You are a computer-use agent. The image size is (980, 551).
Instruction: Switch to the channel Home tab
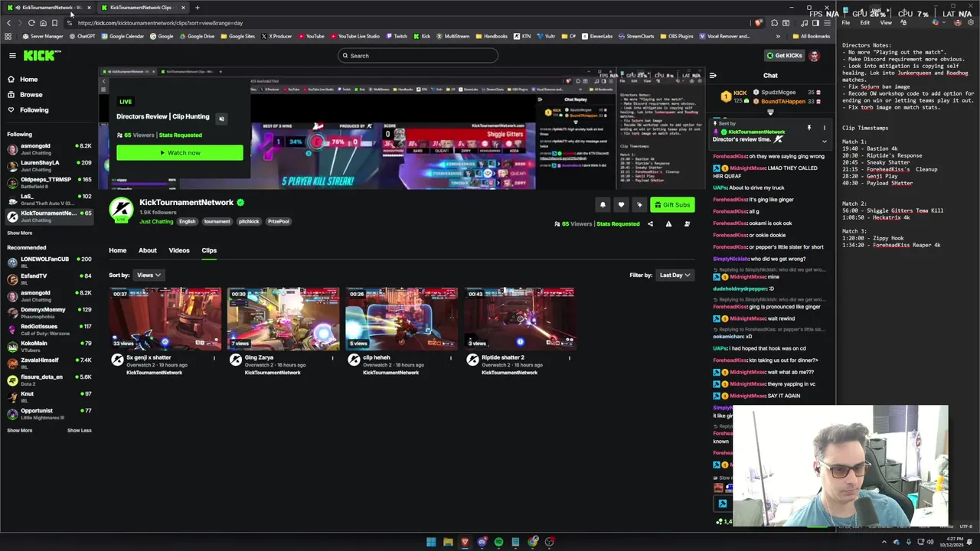117,250
